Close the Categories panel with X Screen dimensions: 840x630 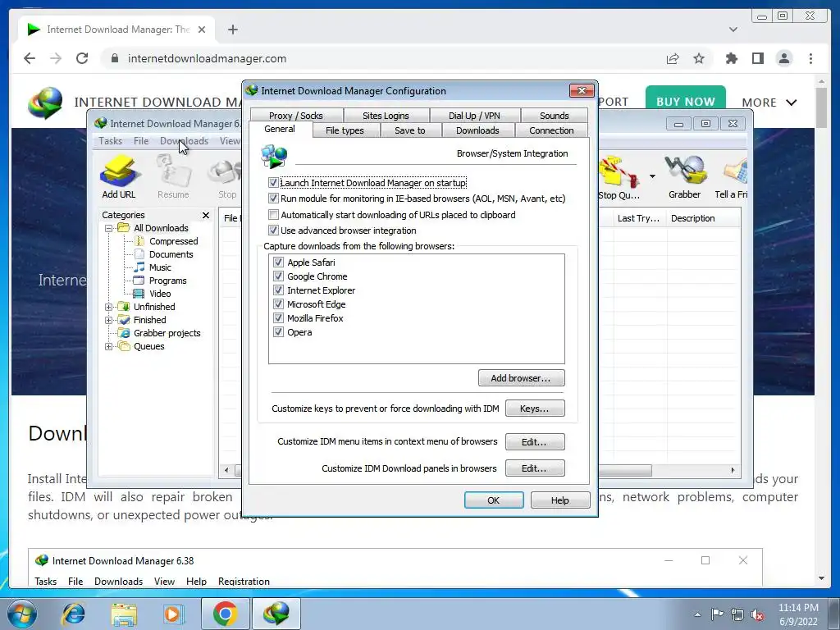coord(206,215)
